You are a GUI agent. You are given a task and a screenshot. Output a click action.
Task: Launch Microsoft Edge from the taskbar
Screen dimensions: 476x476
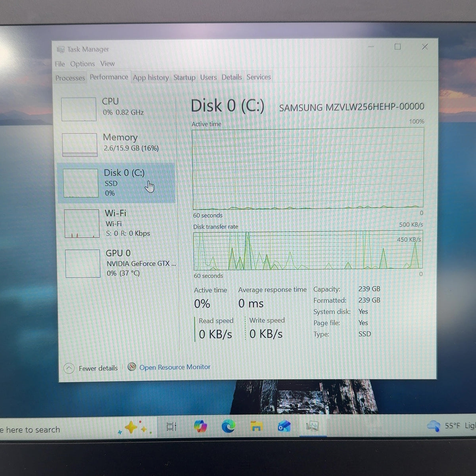point(228,426)
